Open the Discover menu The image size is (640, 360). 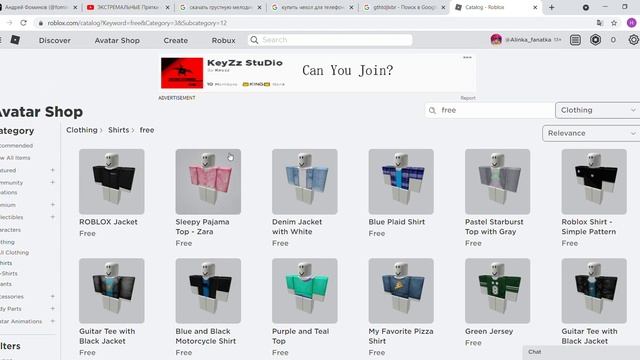coord(55,40)
